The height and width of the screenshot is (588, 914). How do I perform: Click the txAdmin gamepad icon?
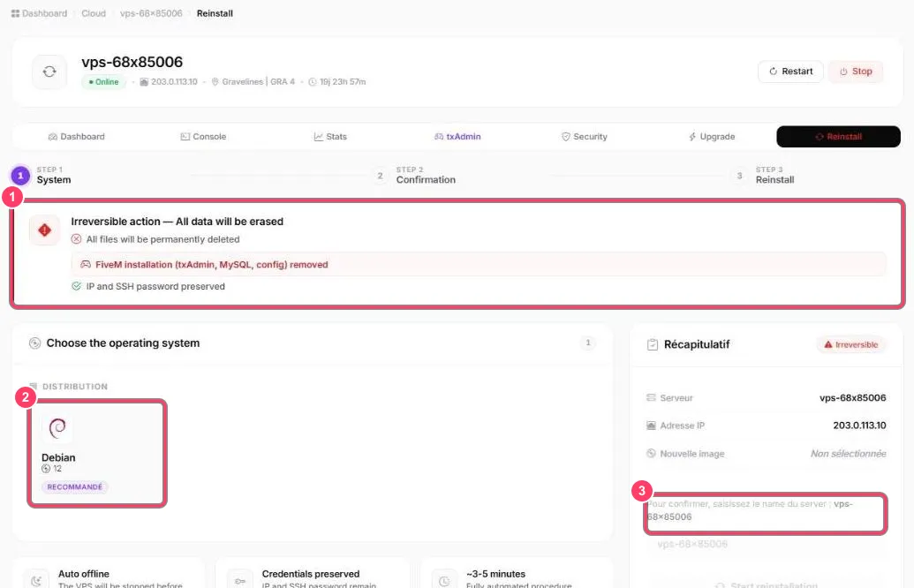click(x=439, y=136)
